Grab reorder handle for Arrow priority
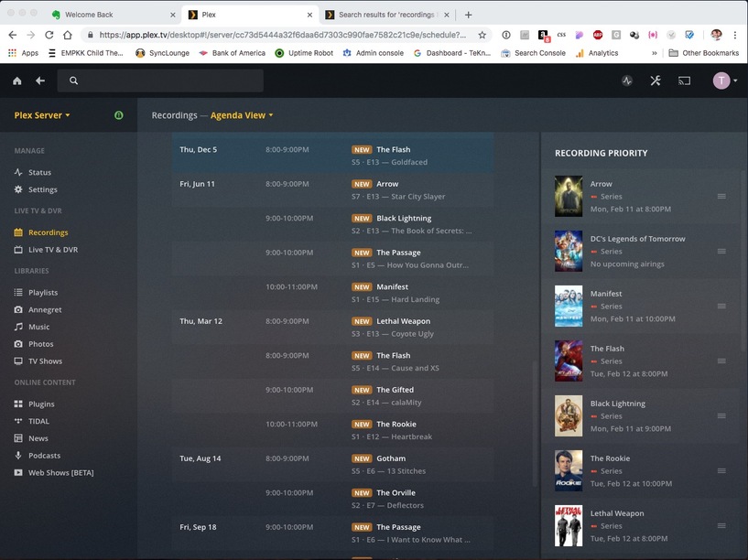 click(721, 196)
